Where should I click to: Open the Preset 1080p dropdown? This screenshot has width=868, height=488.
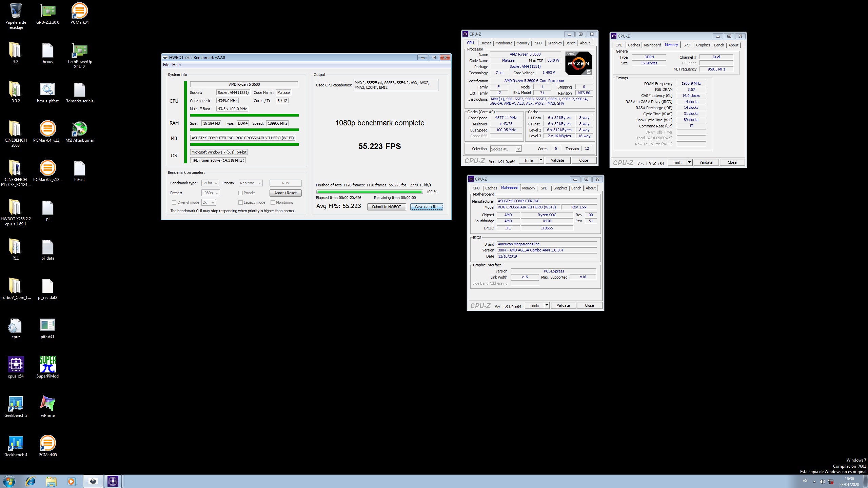[x=211, y=193]
